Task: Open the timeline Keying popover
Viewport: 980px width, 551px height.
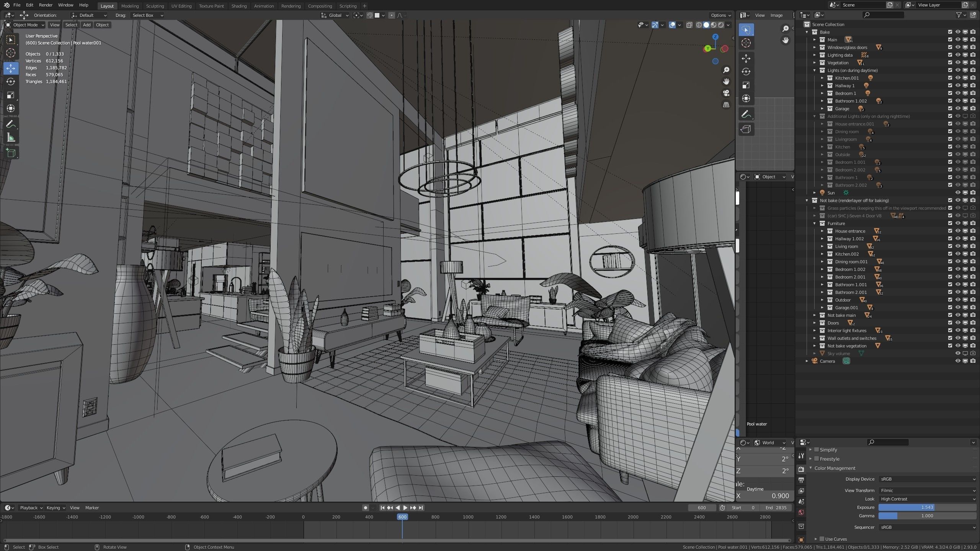Action: 56,508
